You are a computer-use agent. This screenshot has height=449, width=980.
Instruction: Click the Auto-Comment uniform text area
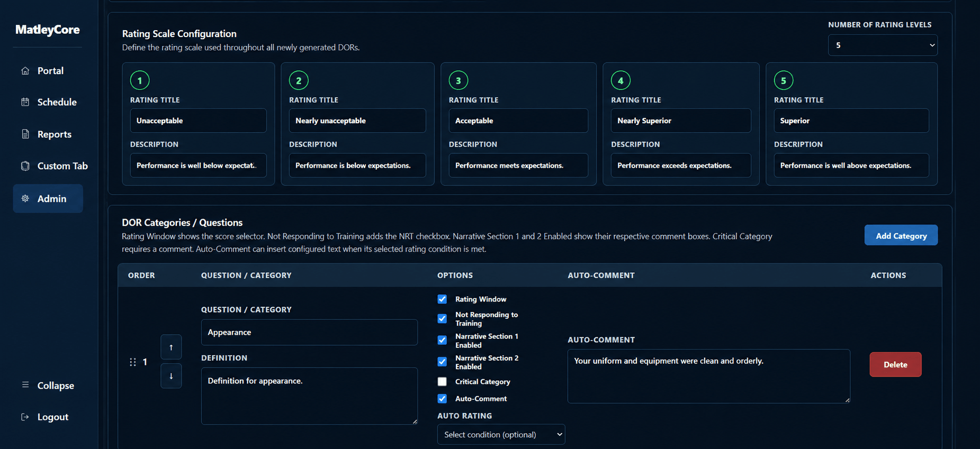click(709, 376)
